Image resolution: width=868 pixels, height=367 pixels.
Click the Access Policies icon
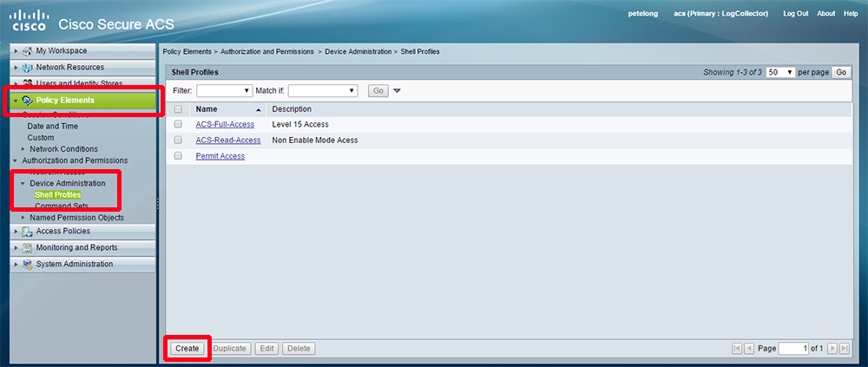point(27,232)
